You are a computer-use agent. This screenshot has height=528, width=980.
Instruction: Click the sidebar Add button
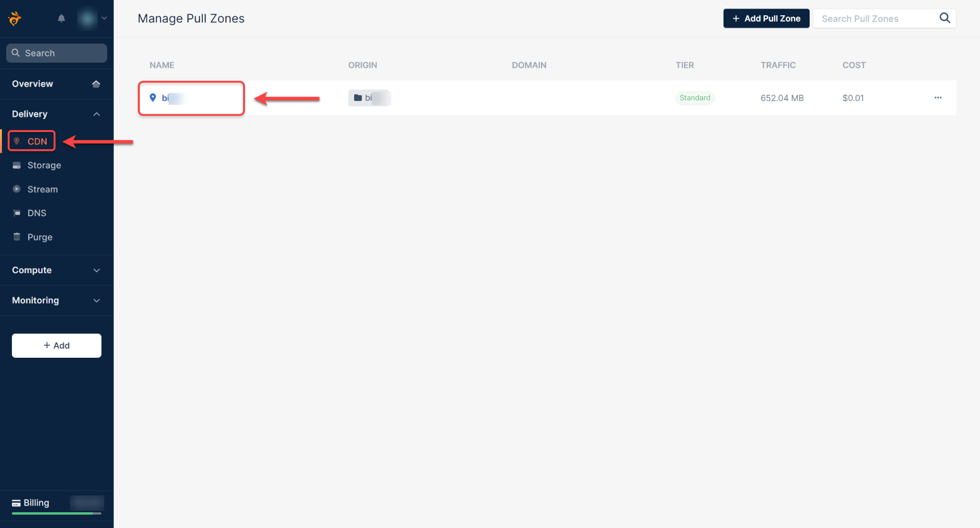(56, 345)
